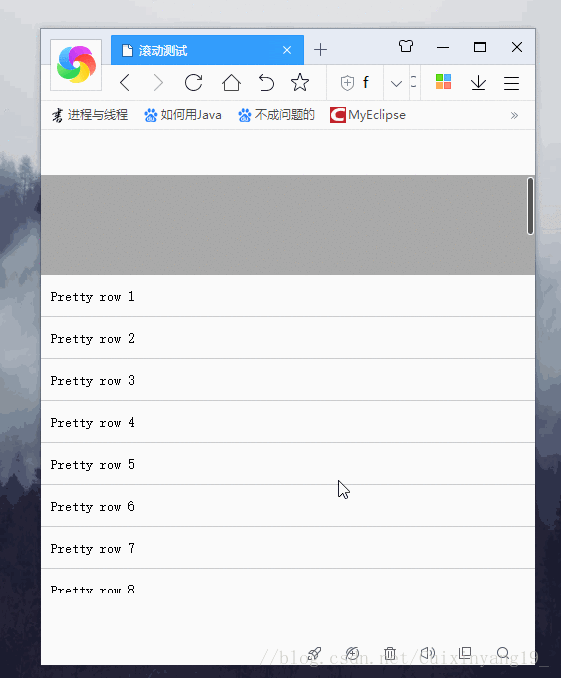Click the shield security icon in address bar
This screenshot has height=678, width=561.
pyautogui.click(x=347, y=83)
